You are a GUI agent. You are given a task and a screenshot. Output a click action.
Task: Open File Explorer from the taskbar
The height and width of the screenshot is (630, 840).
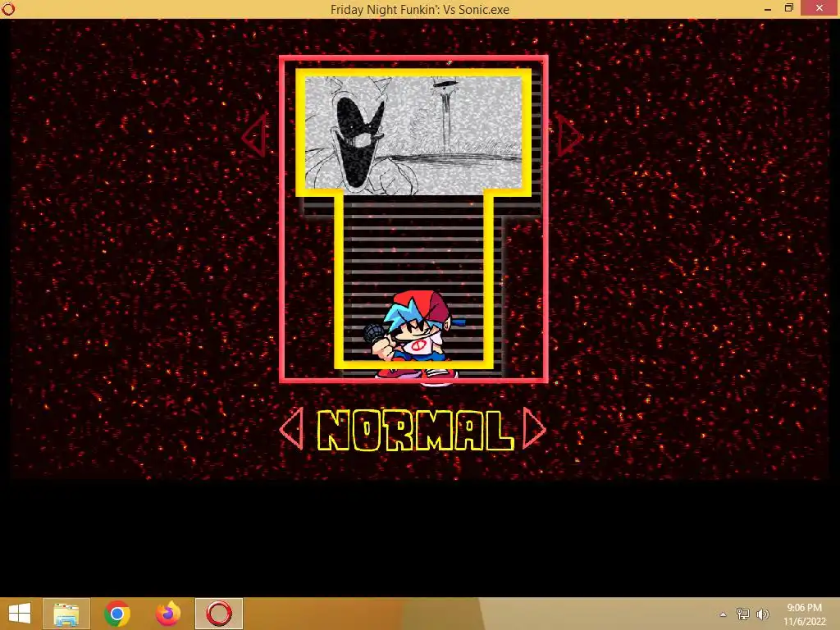coord(66,614)
